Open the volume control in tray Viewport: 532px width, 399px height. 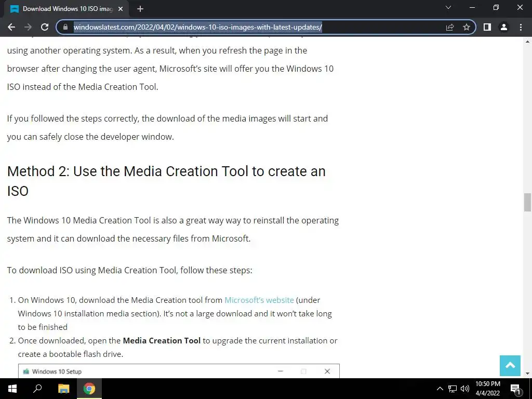(x=465, y=389)
